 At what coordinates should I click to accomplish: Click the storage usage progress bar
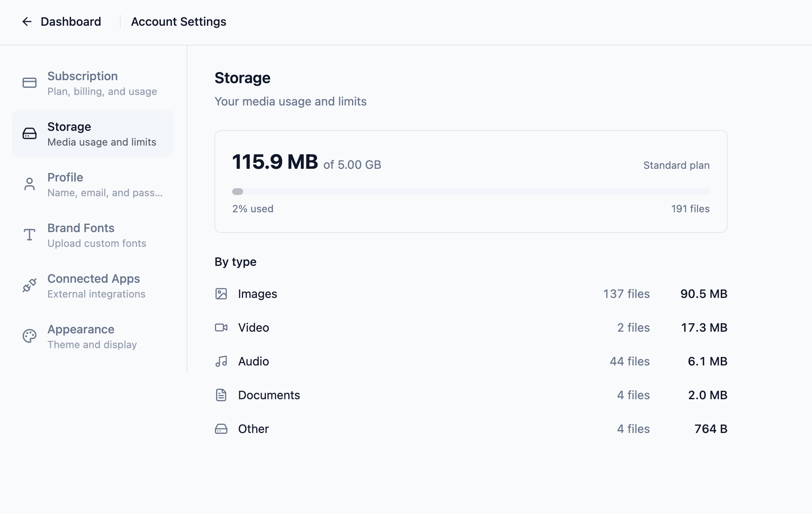tap(471, 191)
